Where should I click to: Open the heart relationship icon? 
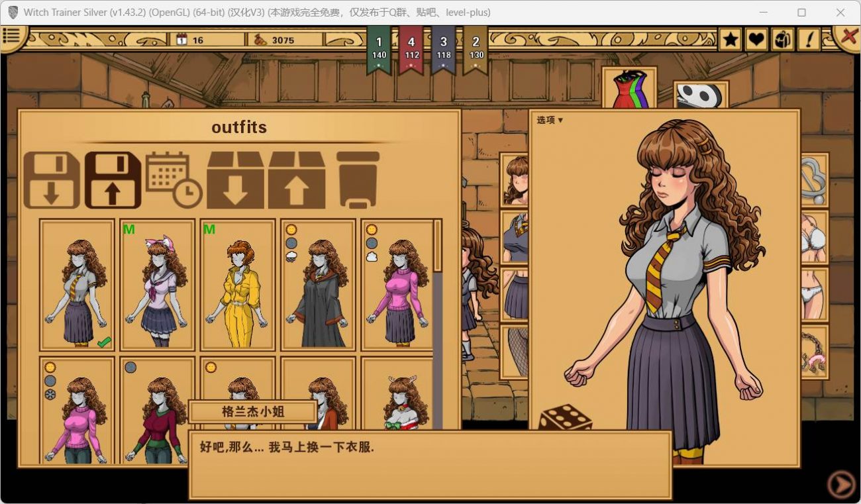pyautogui.click(x=756, y=40)
